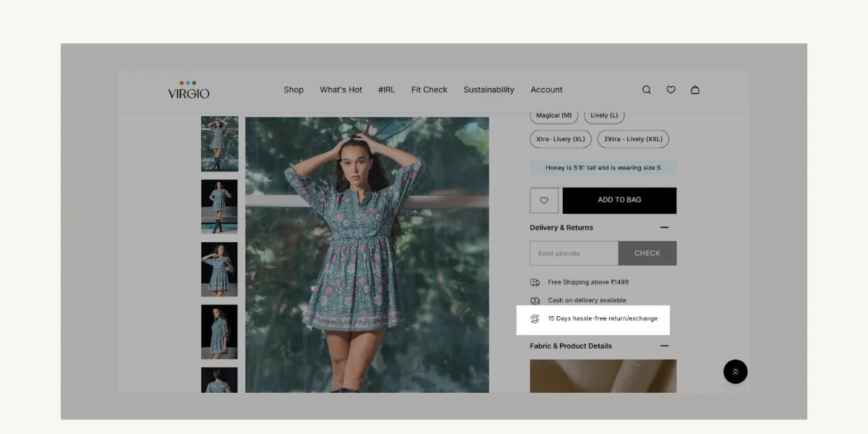Viewport: 868px width, 434px height.
Task: Open the shopping bag icon
Action: click(x=694, y=90)
